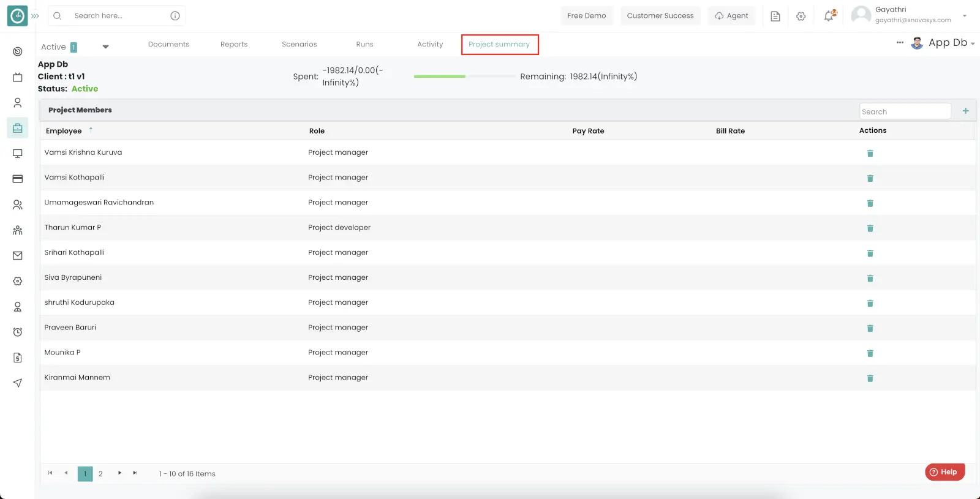Open the Activity tab
This screenshot has width=980, height=499.
click(430, 44)
